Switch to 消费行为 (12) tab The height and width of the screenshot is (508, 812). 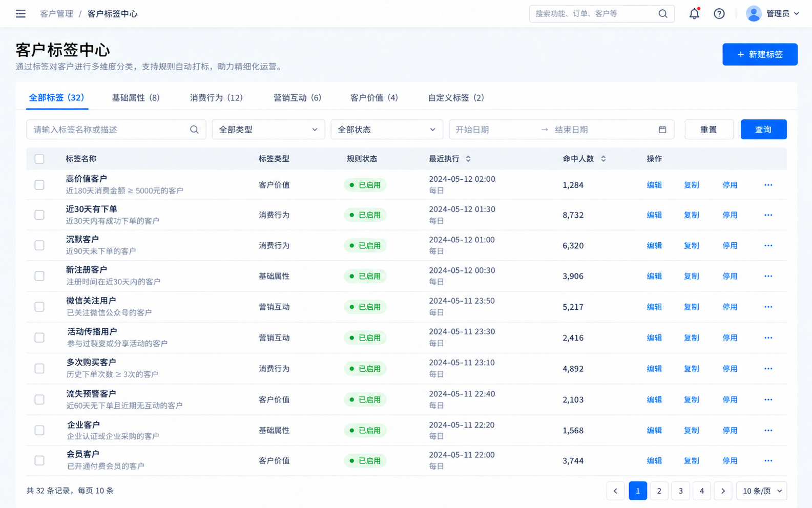click(x=216, y=98)
